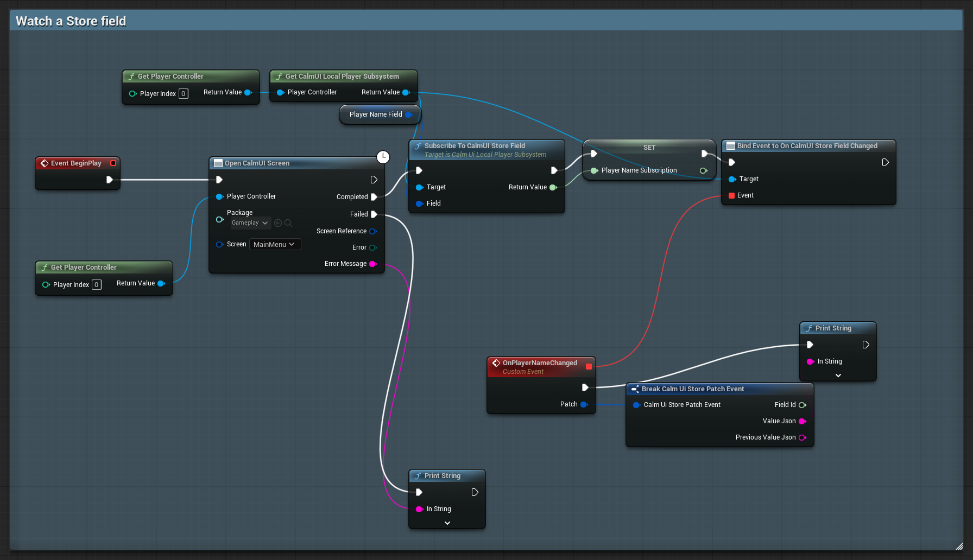
Task: Click the In String pin on lower Print String
Action: coord(419,509)
